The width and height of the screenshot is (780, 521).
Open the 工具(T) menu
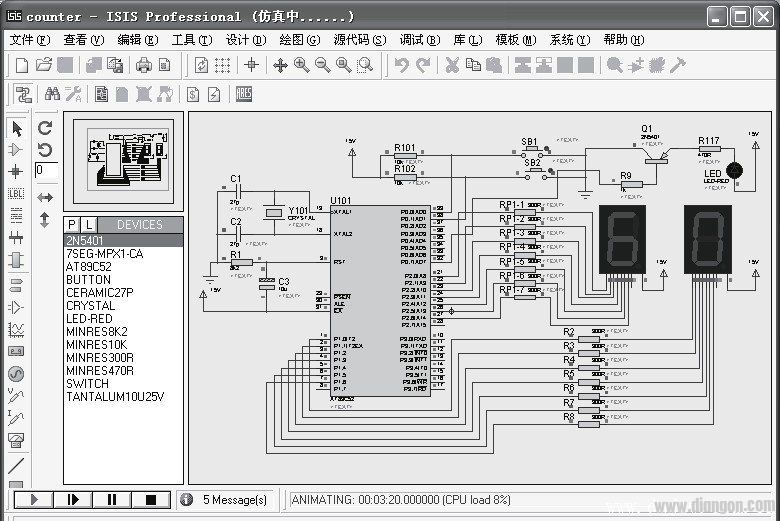tap(192, 40)
